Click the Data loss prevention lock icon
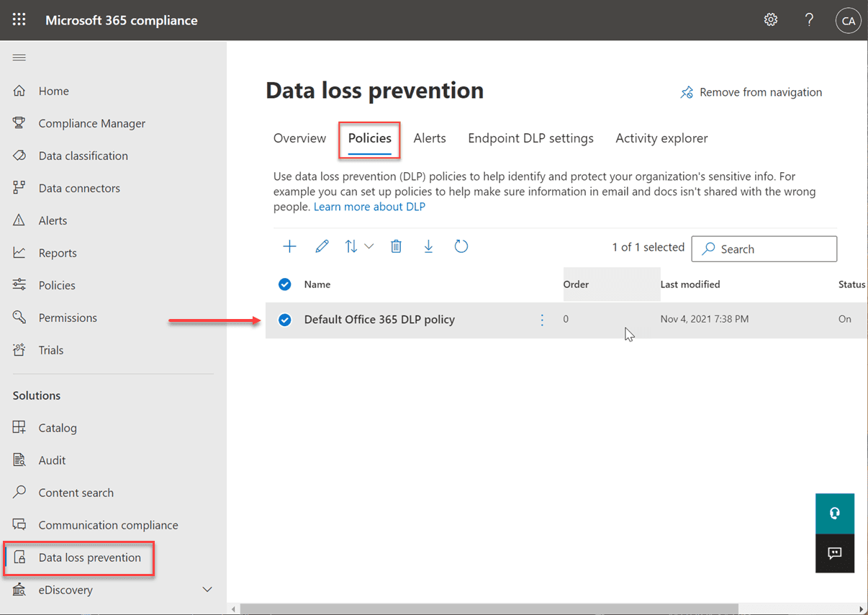 [x=20, y=557]
